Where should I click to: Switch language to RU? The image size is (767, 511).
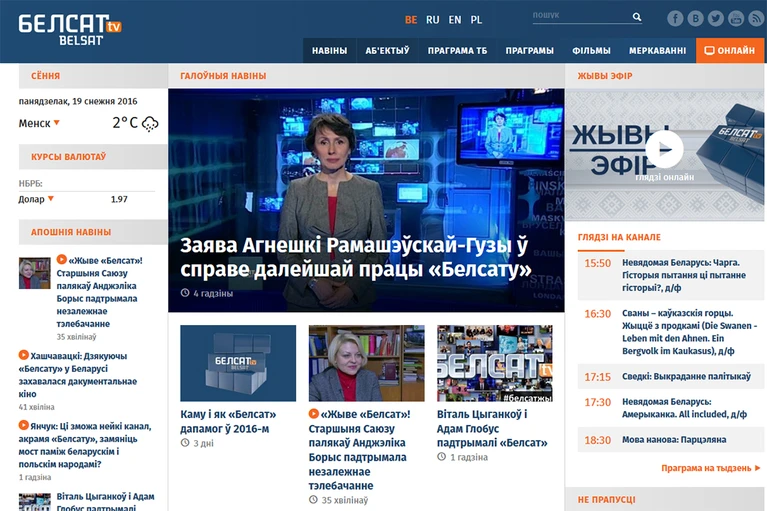point(432,20)
